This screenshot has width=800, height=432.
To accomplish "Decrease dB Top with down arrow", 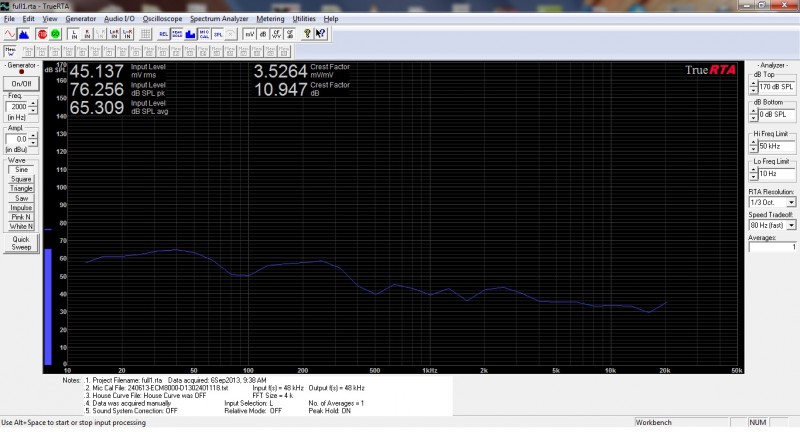I will click(x=754, y=90).
